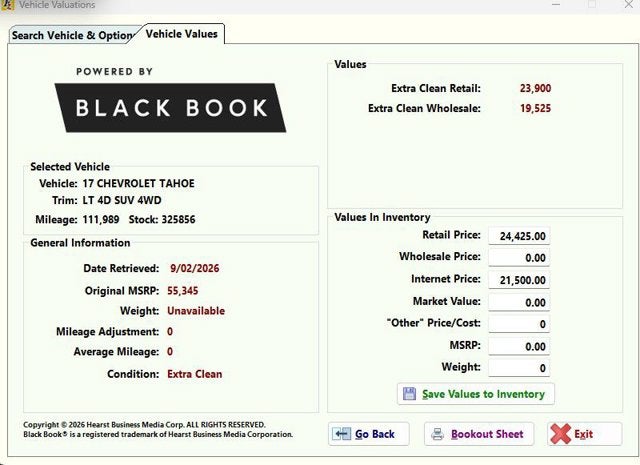Exit the Vehicle Valuations window
Viewport: 640px width, 465px height.
[584, 434]
